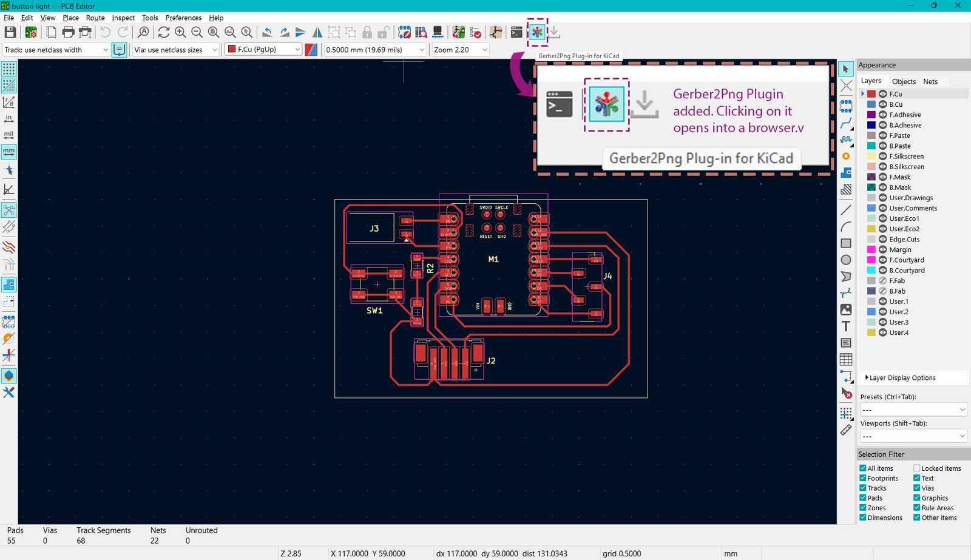Open the Track width dropdown
The image size is (971, 560).
56,50
